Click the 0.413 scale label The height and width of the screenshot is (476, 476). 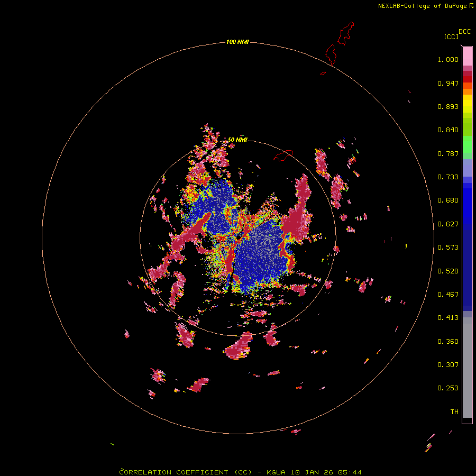pos(448,318)
